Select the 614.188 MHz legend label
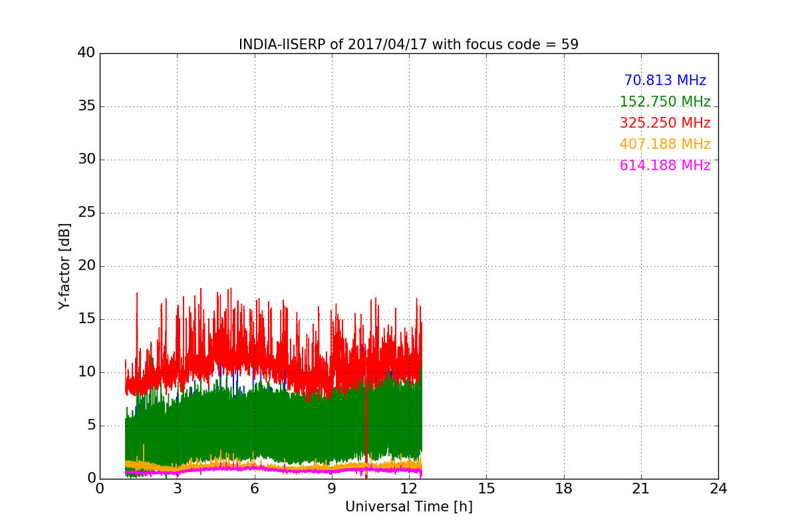Image resolution: width=798 pixels, height=532 pixels. click(665, 166)
